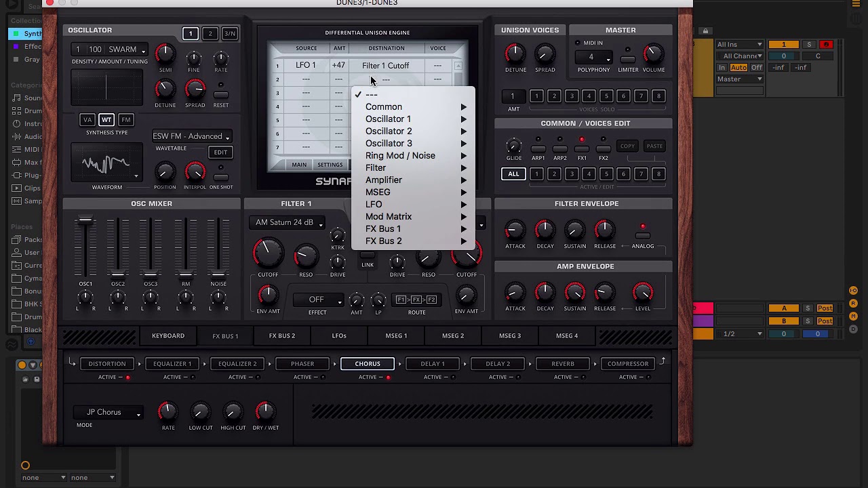This screenshot has height=488, width=868.
Task: Switch to the KEYBOARD tab
Action: [x=168, y=335]
